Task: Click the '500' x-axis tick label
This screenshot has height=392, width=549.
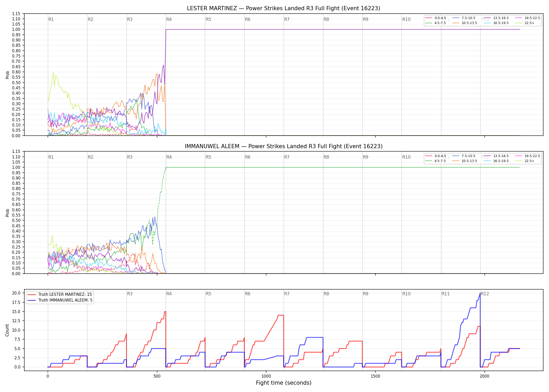Action: click(x=157, y=376)
